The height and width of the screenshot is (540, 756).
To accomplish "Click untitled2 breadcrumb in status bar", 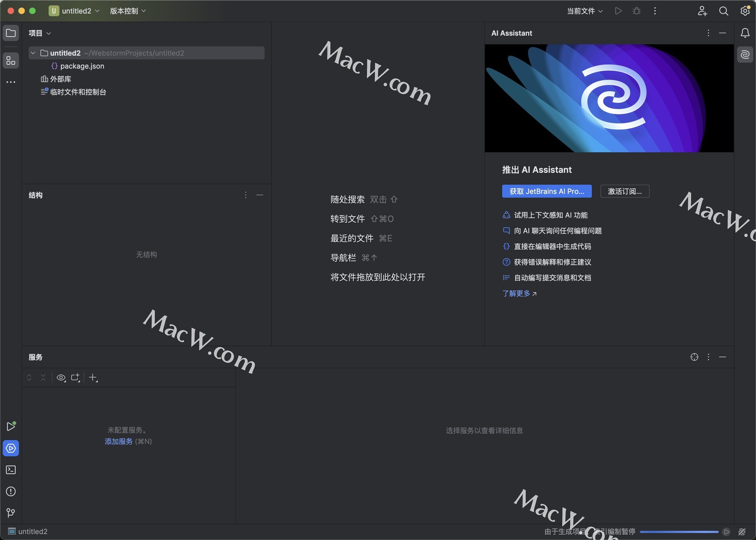I will click(x=28, y=532).
